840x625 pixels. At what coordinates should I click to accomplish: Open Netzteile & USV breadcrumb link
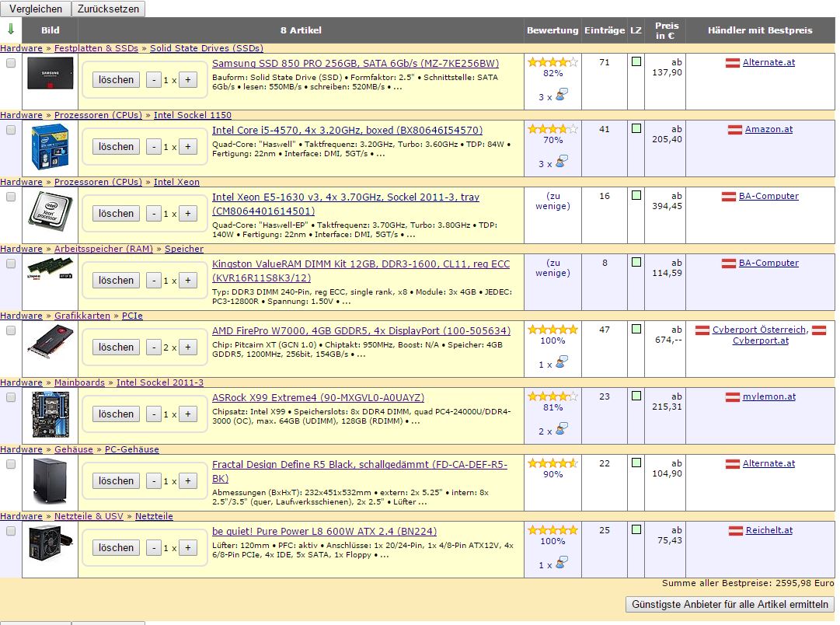pyautogui.click(x=89, y=516)
